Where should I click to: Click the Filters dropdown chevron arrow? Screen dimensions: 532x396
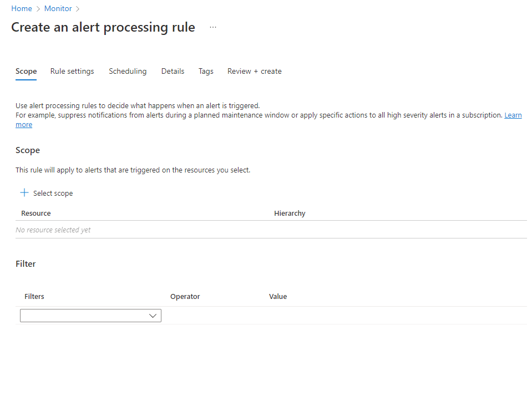153,316
